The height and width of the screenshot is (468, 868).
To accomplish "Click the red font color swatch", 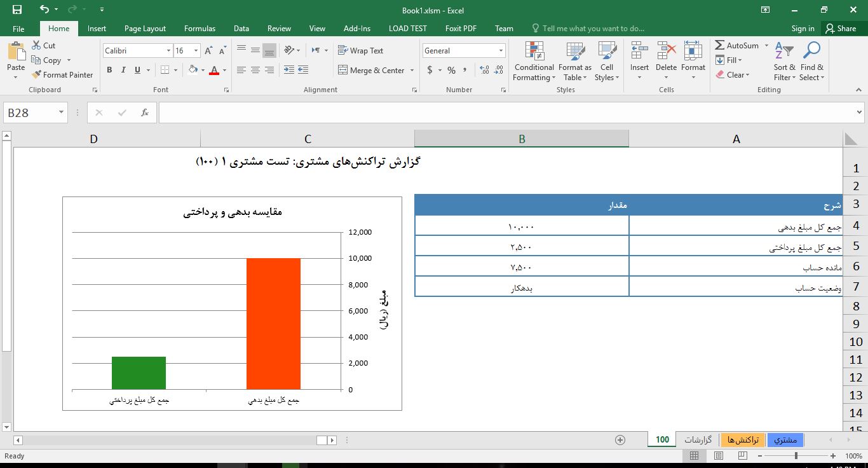I will click(x=214, y=71).
